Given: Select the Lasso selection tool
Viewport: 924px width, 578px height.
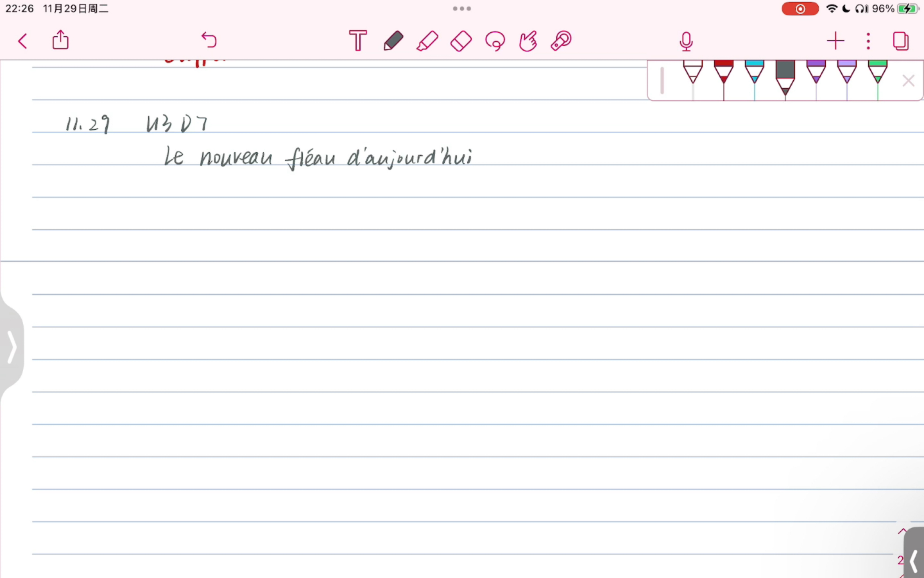Looking at the screenshot, I should 495,41.
